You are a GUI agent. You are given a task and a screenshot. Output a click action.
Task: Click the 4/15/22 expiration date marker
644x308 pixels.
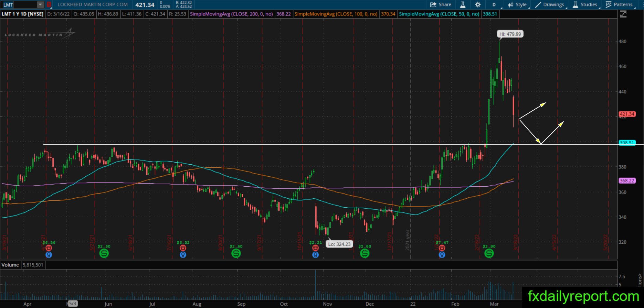pyautogui.click(x=554, y=242)
